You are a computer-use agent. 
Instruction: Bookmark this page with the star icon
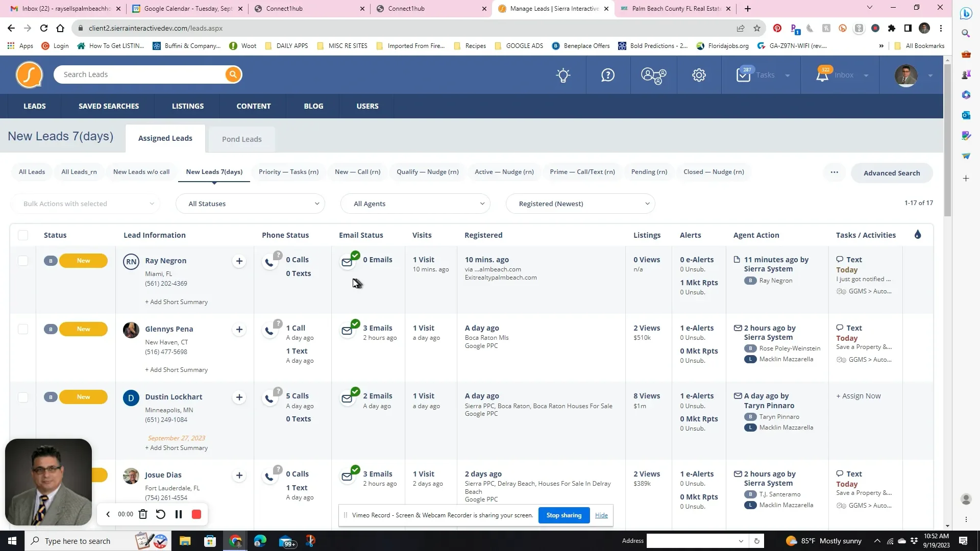[757, 29]
